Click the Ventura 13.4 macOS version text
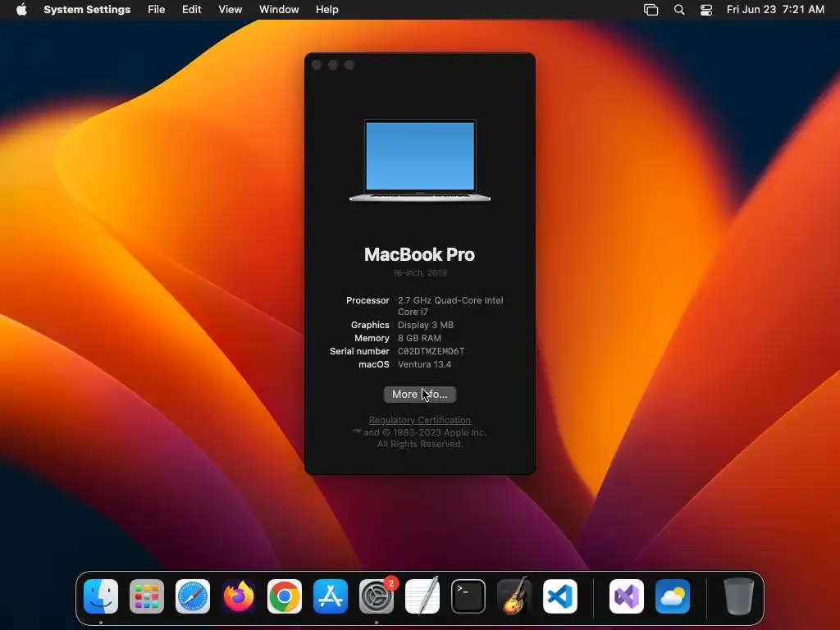This screenshot has width=840, height=630. tap(424, 364)
